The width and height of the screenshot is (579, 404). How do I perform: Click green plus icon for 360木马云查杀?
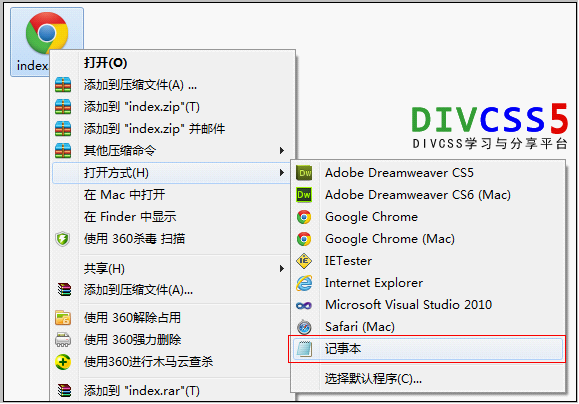point(63,362)
